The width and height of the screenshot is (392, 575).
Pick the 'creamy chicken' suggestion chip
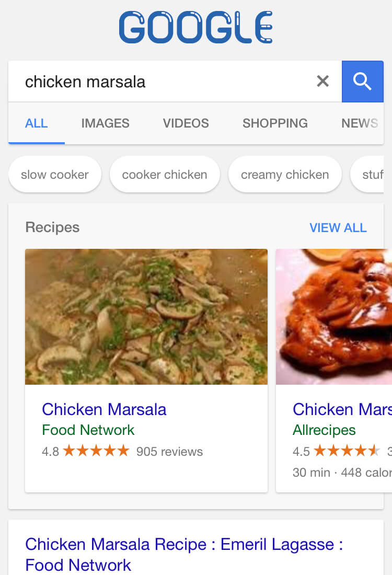[285, 175]
